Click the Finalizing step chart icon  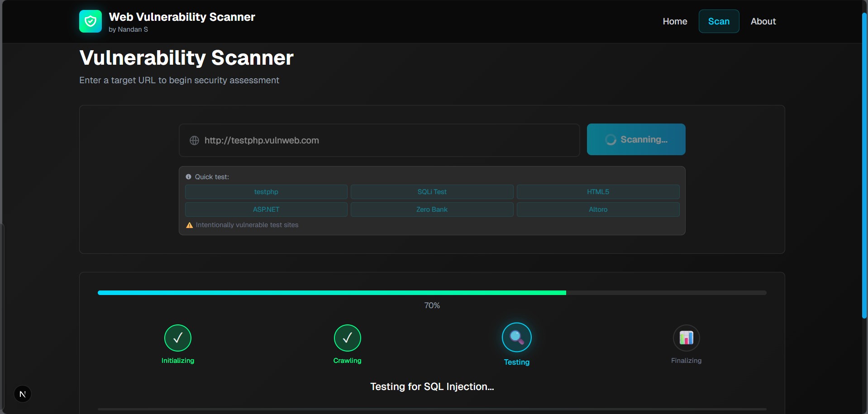pyautogui.click(x=687, y=338)
